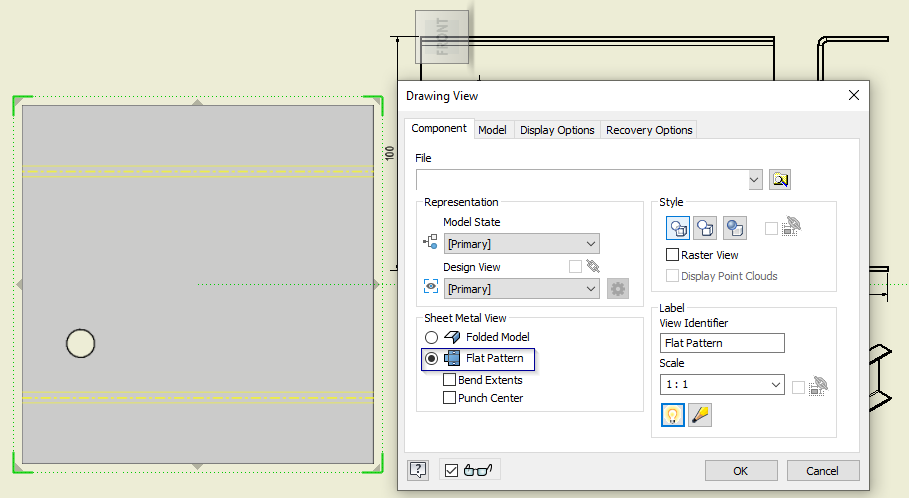Open help with question mark icon
The height and width of the screenshot is (498, 909).
click(x=418, y=470)
